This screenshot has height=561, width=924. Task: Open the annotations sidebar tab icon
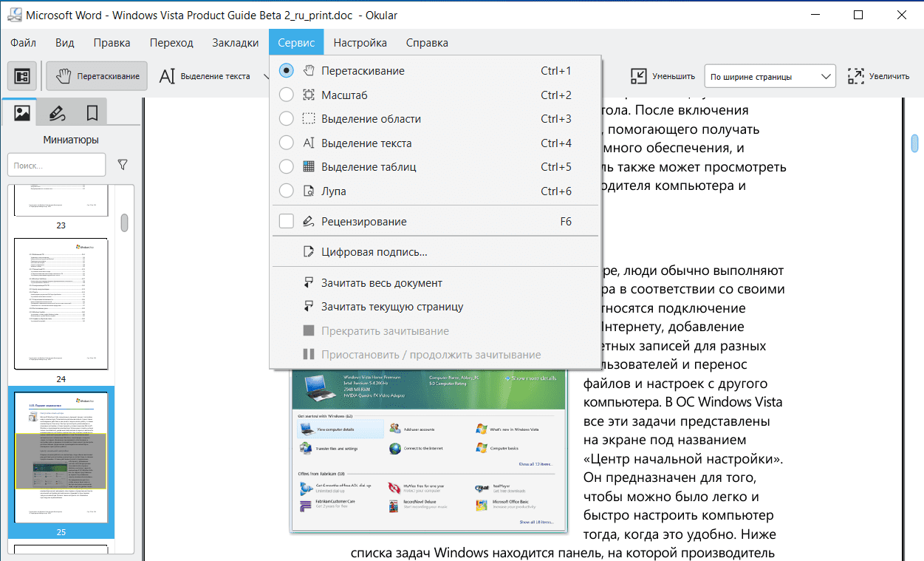click(x=57, y=113)
